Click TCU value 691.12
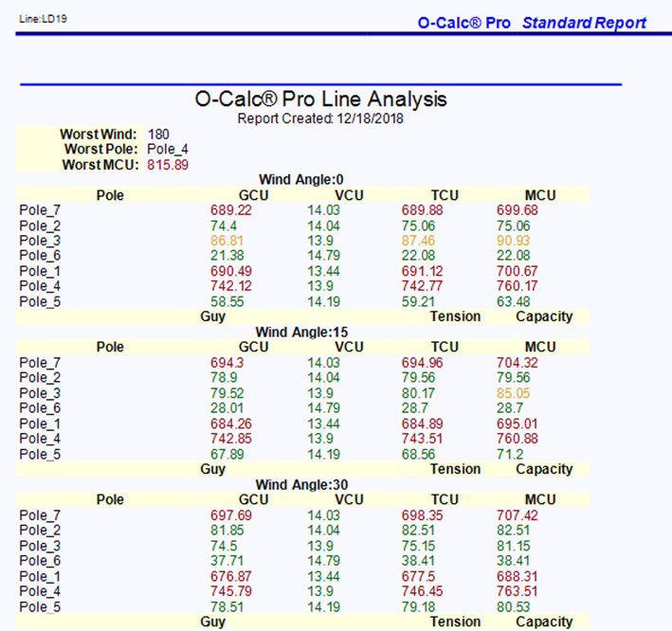The image size is (672, 631). (x=422, y=271)
